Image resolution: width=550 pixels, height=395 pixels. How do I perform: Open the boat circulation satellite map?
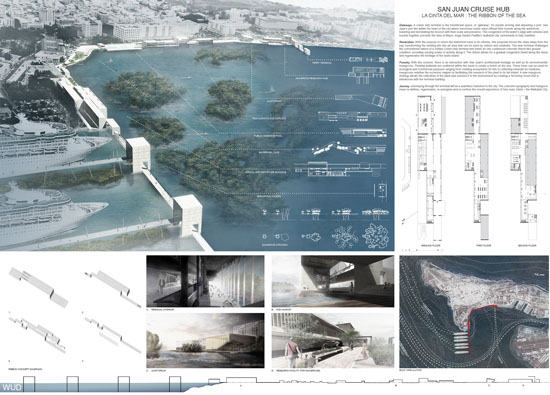coord(474,312)
